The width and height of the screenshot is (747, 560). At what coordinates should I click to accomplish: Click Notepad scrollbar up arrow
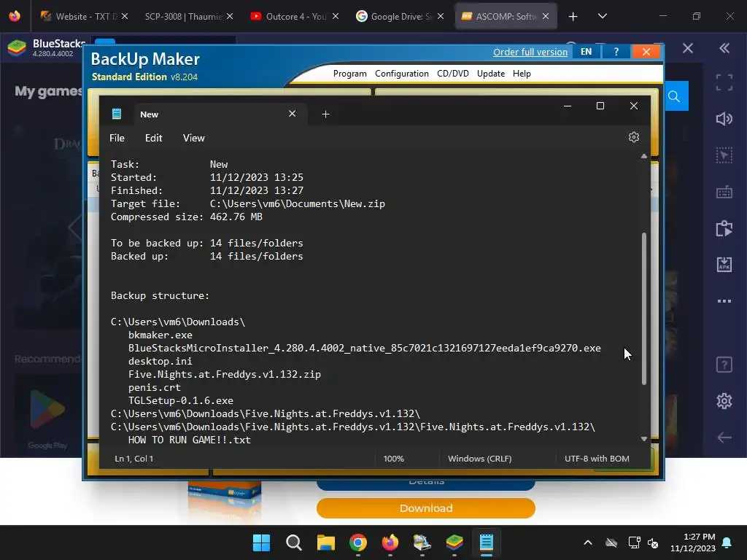[644, 156]
